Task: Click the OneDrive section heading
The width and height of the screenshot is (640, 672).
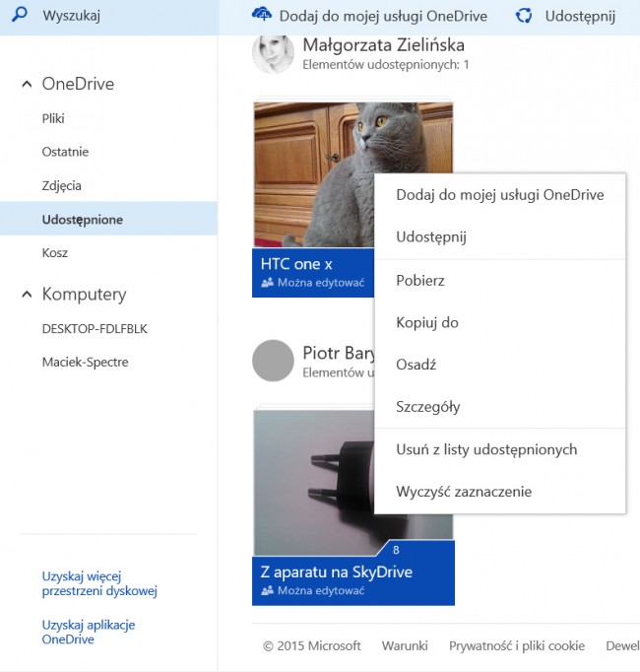Action: (x=78, y=84)
